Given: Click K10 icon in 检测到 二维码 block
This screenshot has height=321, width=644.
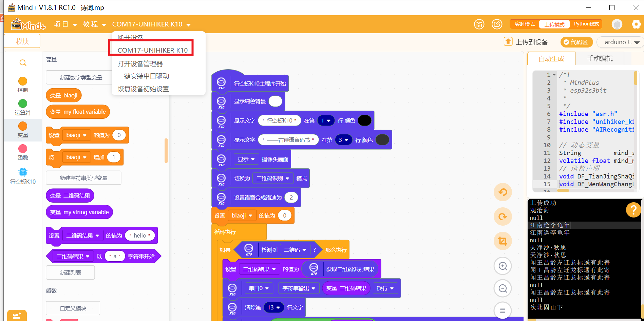Looking at the screenshot, I should pos(249,250).
